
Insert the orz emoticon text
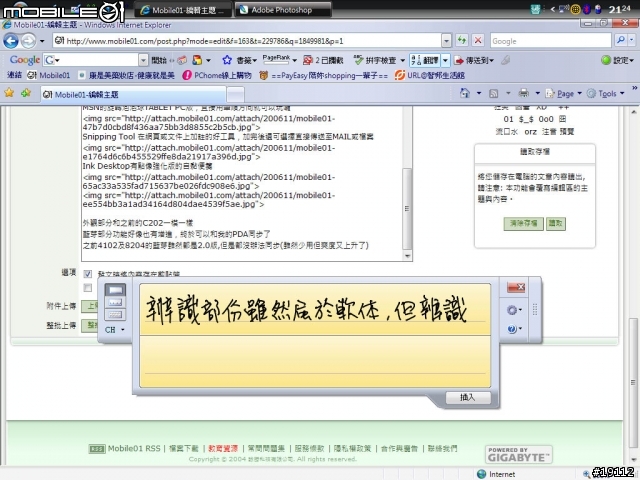pos(530,131)
